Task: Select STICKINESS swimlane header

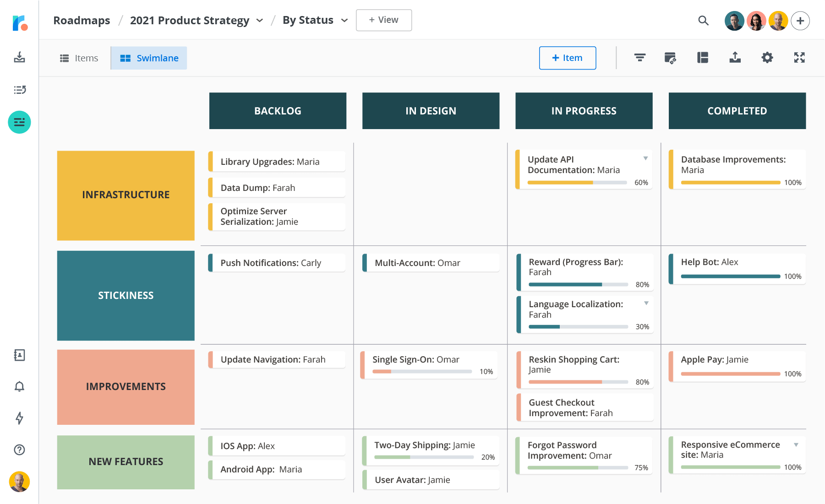Action: (x=126, y=296)
